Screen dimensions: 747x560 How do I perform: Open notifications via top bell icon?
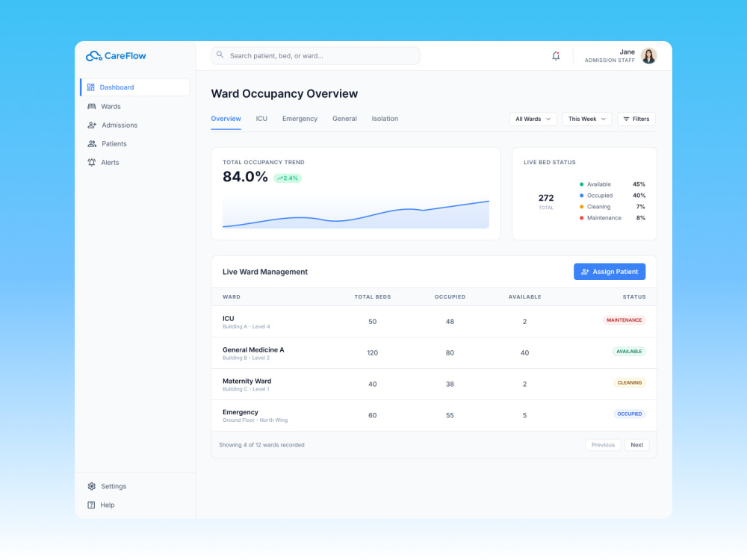click(556, 56)
